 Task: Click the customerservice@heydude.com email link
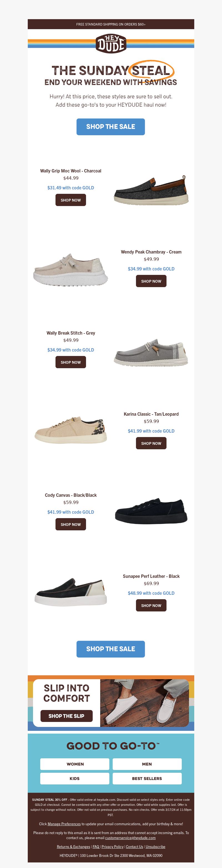130,838
